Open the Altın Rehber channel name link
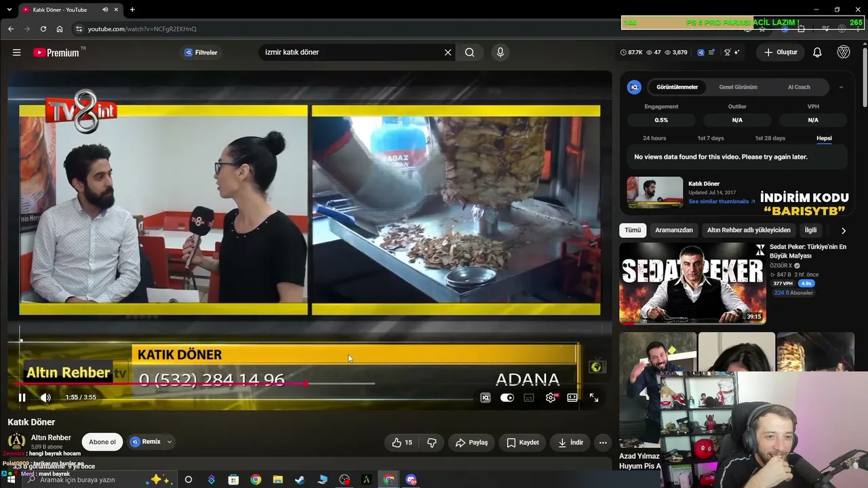Image resolution: width=868 pixels, height=488 pixels. [x=51, y=438]
